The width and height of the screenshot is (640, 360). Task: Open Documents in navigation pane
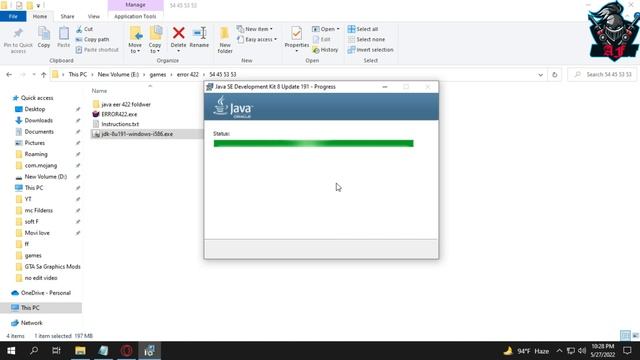pos(39,131)
